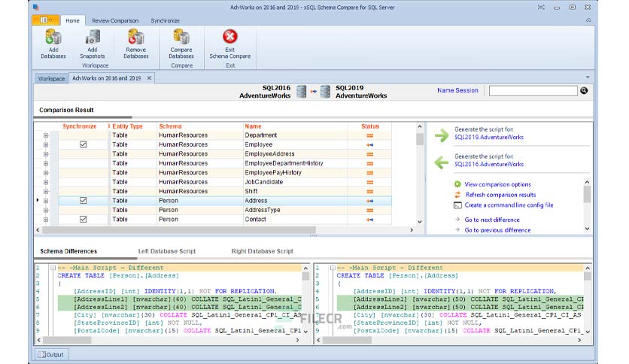This screenshot has width=629, height=364.
Task: Click the app icon in the title bar
Action: 36,8
